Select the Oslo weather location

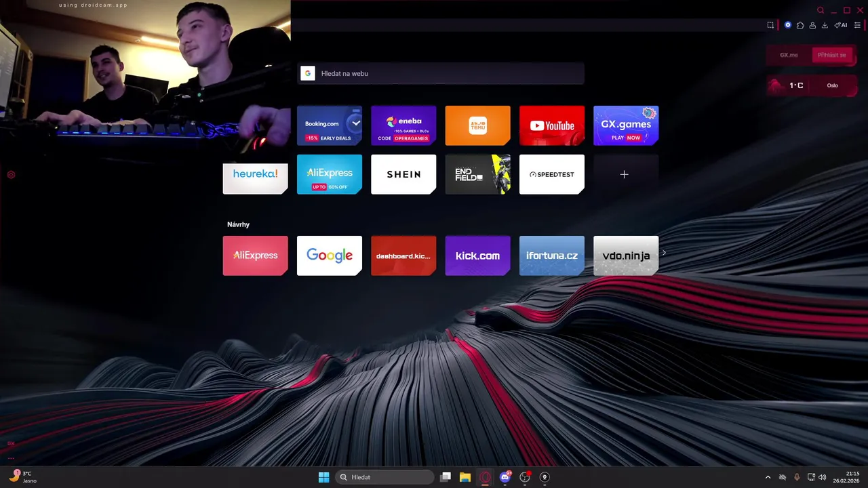(832, 85)
